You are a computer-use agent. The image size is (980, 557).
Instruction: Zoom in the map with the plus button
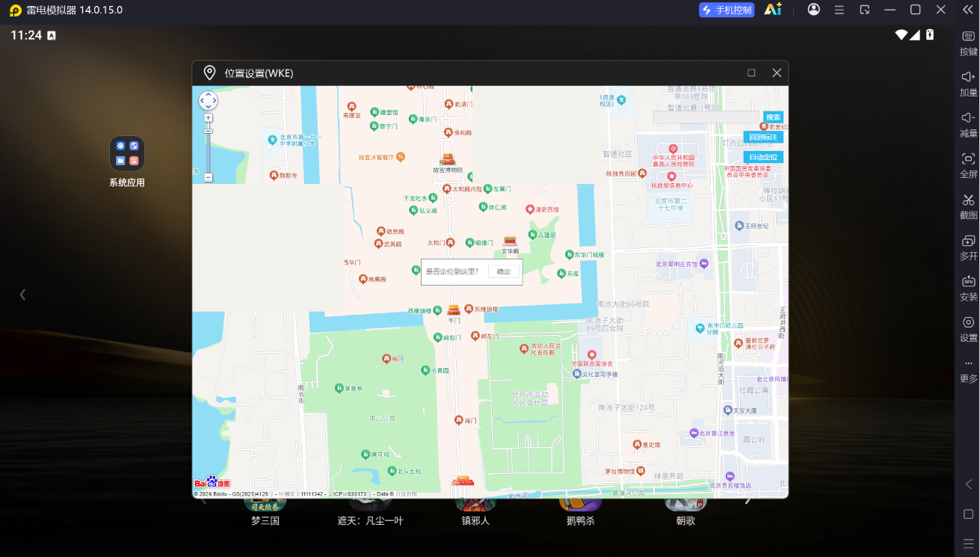pyautogui.click(x=209, y=117)
